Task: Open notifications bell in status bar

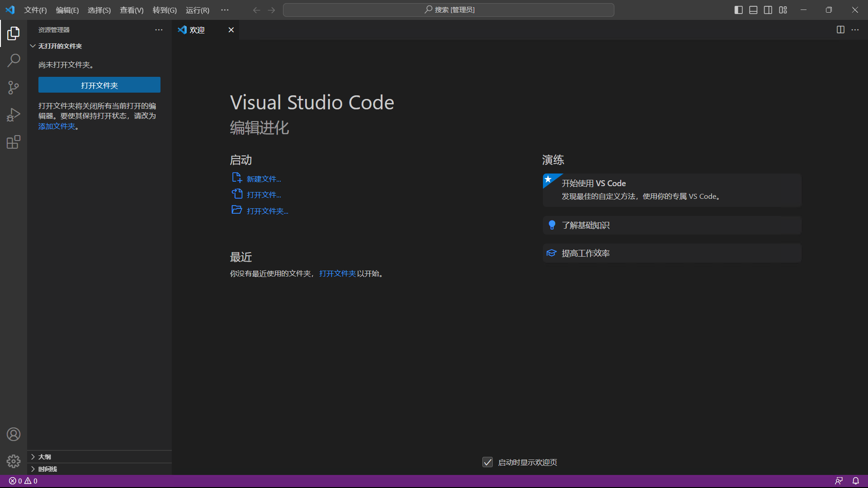Action: click(856, 481)
